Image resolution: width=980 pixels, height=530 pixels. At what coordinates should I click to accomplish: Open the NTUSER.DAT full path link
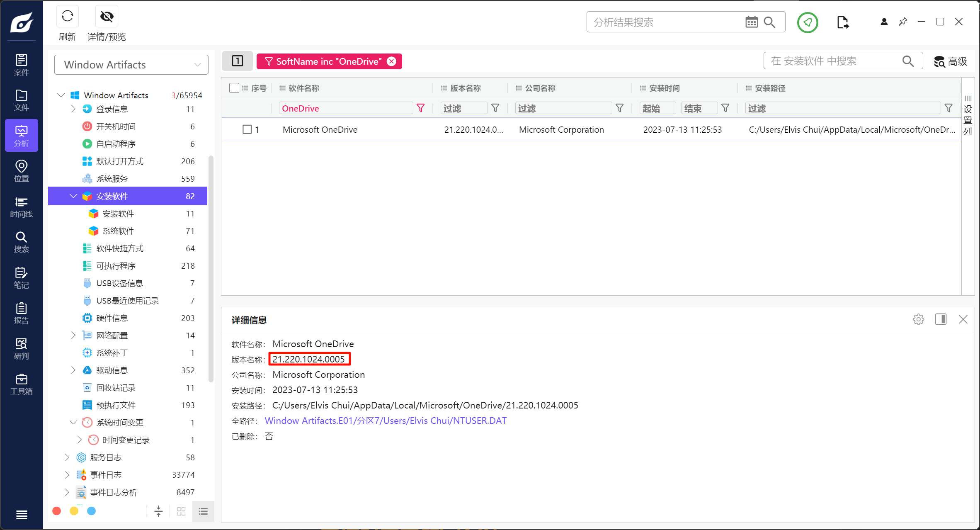pos(386,421)
